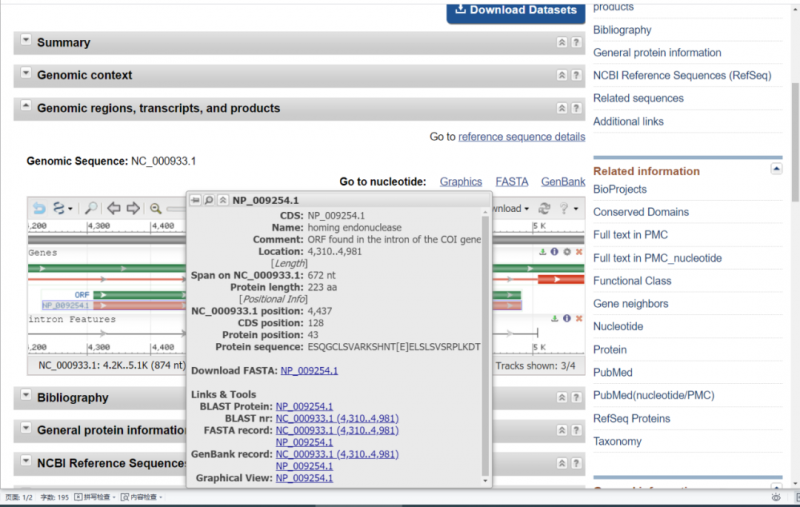800x507 pixels.
Task: Click the BLAST Protein NP_009254.1 link
Action: [305, 406]
